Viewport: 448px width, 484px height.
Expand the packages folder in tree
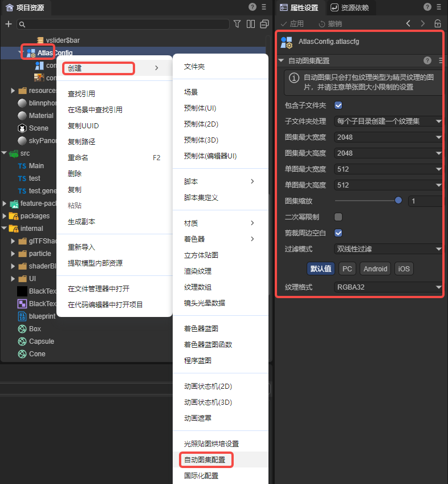5,216
